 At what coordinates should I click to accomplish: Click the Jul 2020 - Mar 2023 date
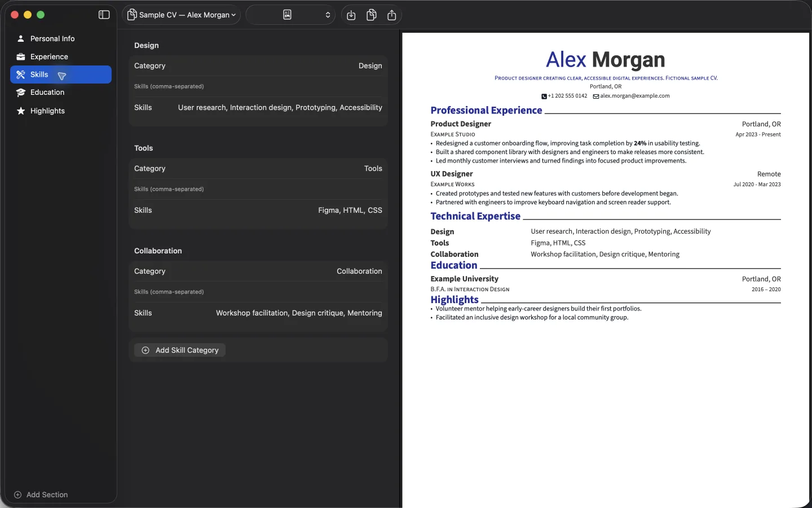tap(757, 185)
